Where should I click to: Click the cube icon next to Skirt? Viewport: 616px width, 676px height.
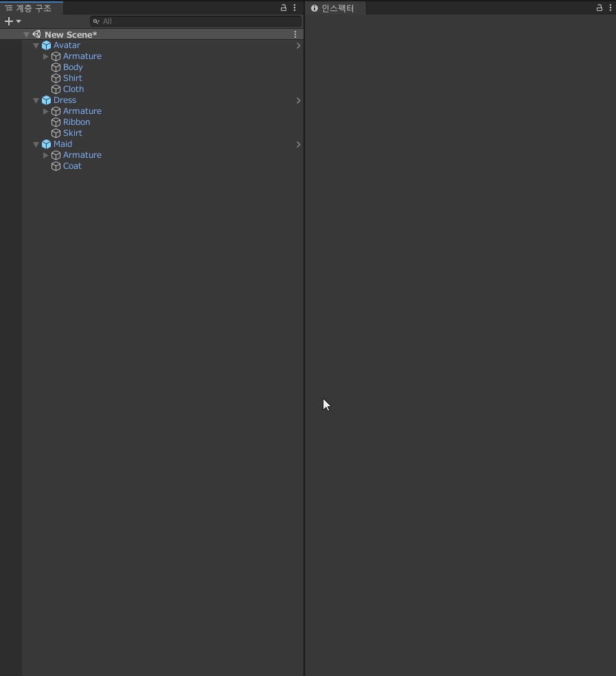click(x=56, y=133)
